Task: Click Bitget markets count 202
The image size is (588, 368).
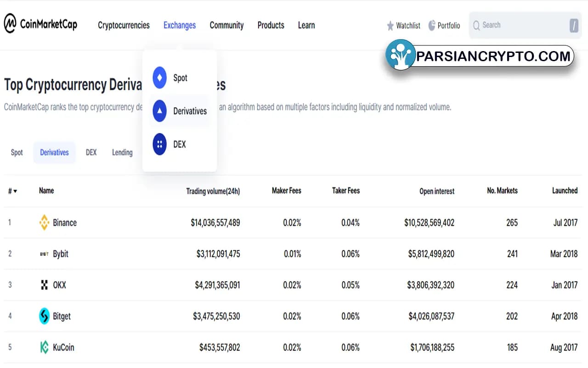Action: pos(512,316)
